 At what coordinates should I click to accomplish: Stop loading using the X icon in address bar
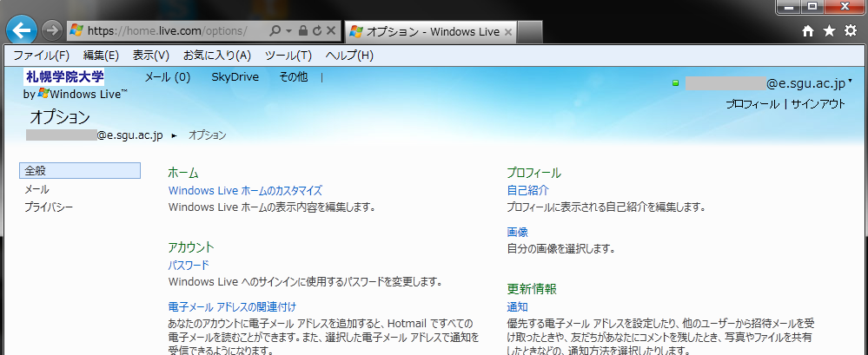330,31
